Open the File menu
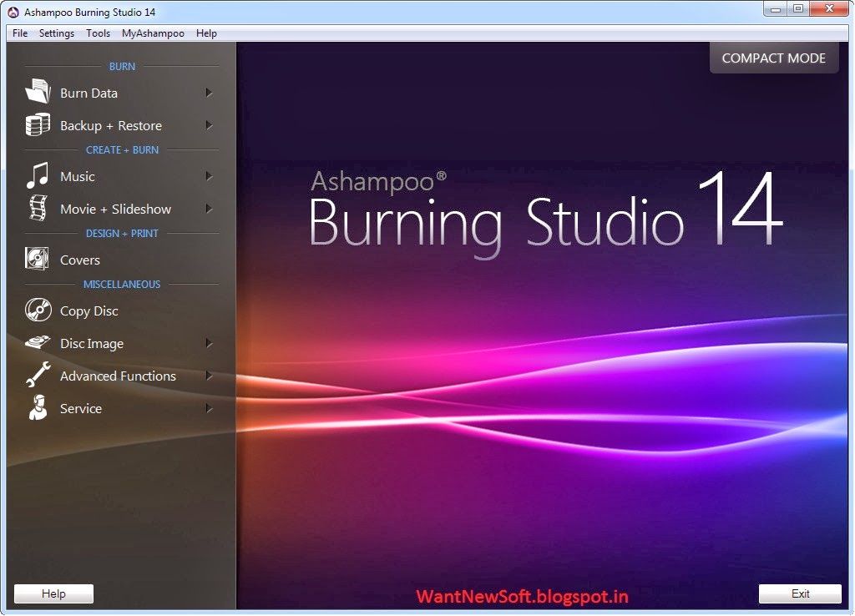 20,33
